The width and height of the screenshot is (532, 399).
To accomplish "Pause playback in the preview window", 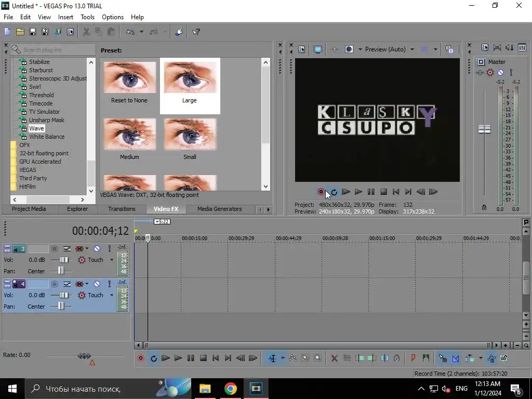I will (371, 192).
